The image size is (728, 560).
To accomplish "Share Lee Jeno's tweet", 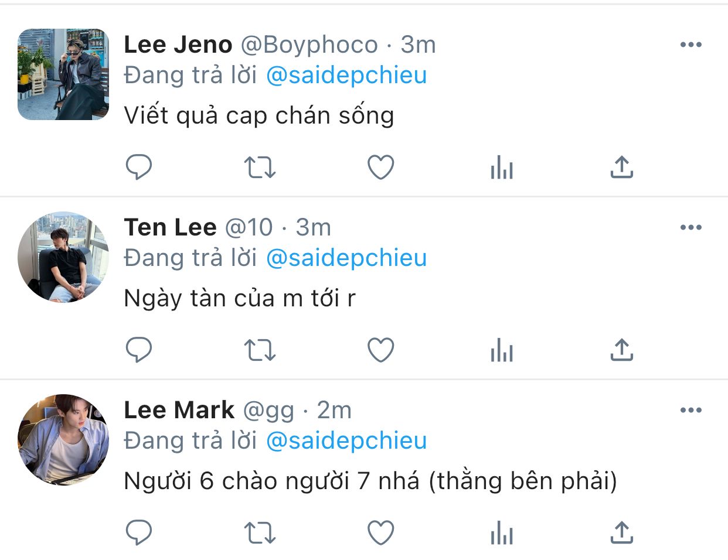I will tap(622, 168).
